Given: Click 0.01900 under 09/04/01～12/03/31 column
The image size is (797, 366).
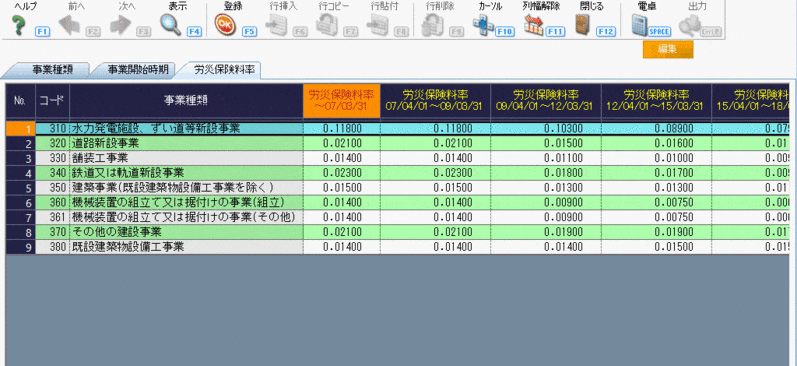Looking at the screenshot, I should coord(545,232).
